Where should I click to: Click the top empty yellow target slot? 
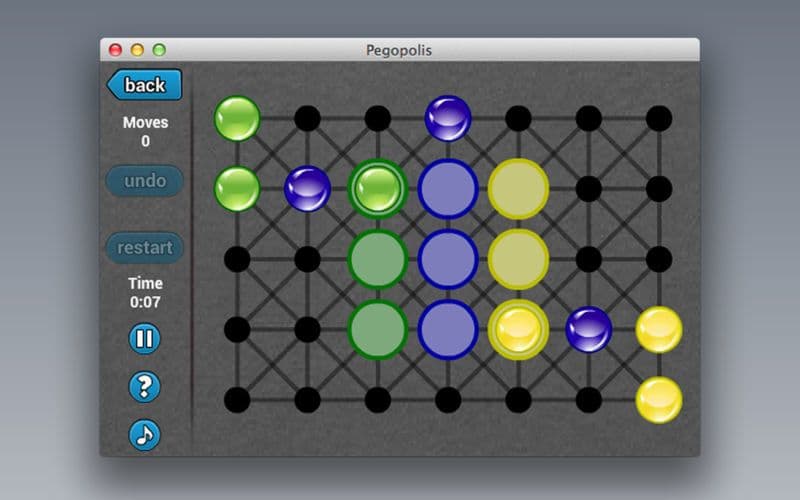518,189
